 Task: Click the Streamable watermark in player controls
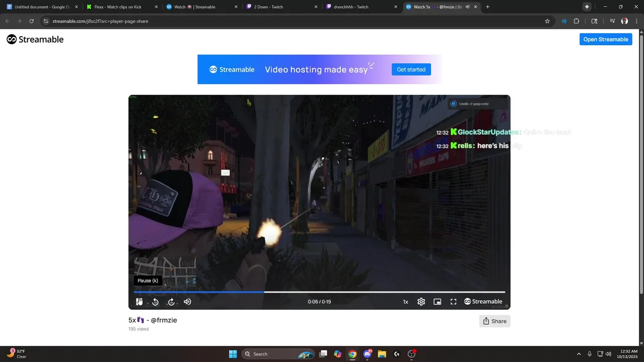(483, 302)
